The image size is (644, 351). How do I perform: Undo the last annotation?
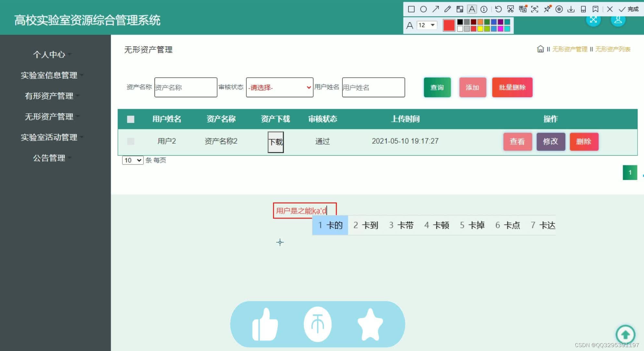coord(498,9)
